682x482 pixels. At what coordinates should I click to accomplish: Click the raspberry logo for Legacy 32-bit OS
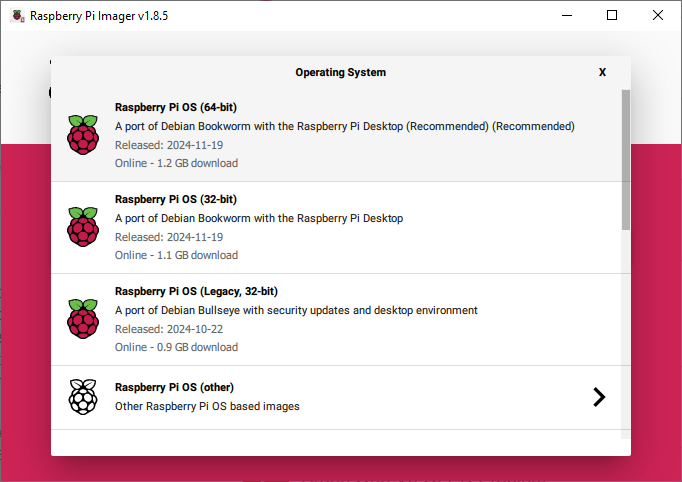click(x=83, y=319)
